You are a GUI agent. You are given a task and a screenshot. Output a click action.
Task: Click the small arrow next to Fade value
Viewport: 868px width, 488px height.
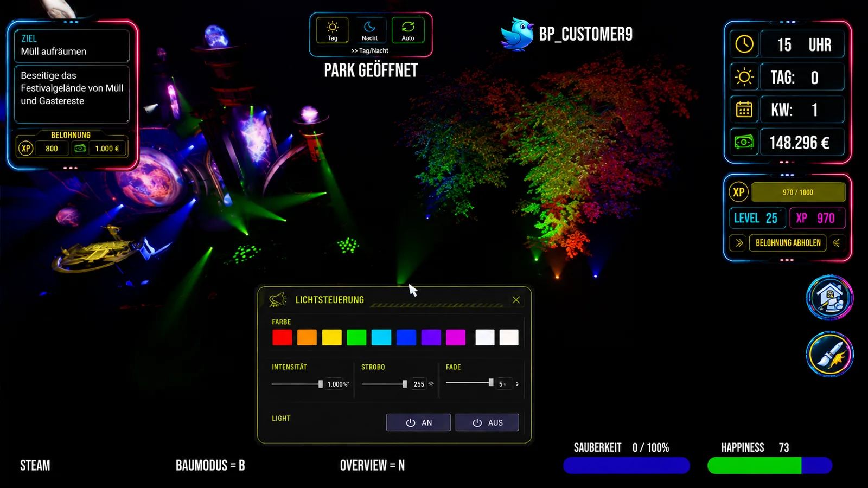[x=517, y=384]
